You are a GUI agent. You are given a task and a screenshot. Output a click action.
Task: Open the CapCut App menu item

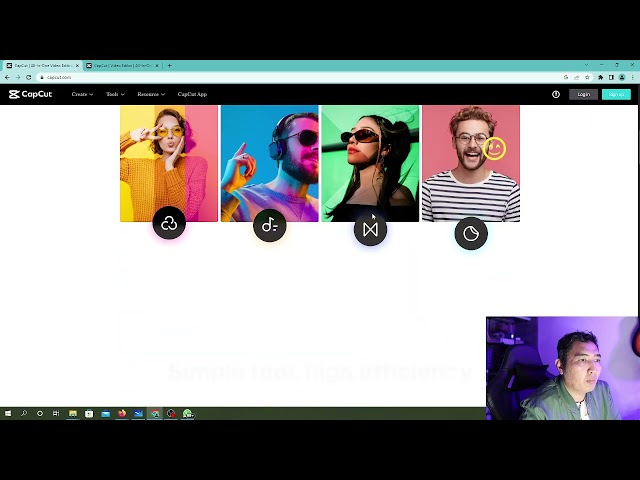[192, 94]
